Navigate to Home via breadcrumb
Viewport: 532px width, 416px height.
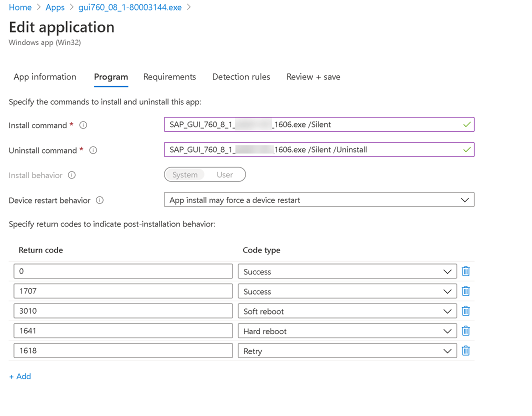tap(19, 7)
